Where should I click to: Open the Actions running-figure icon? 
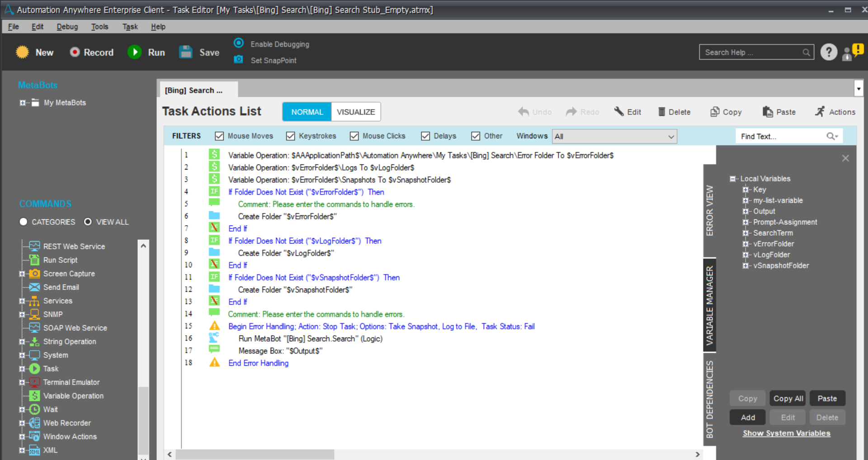tap(820, 112)
